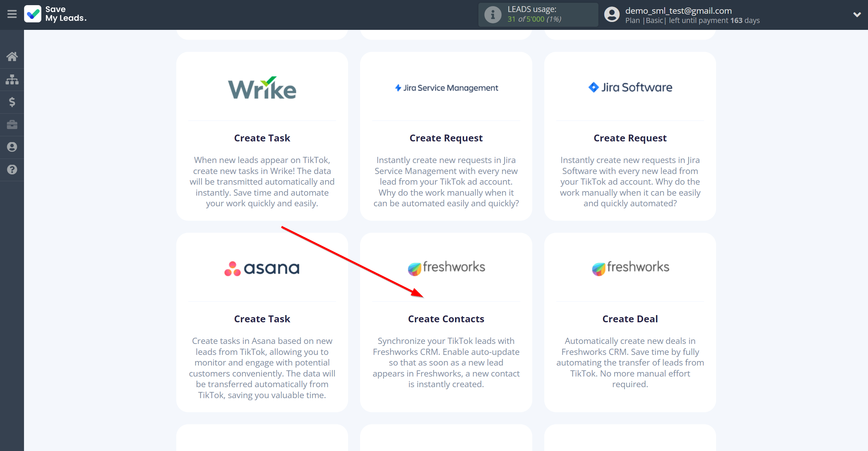Click the Jira Service Management logo
The image size is (868, 451).
click(446, 88)
